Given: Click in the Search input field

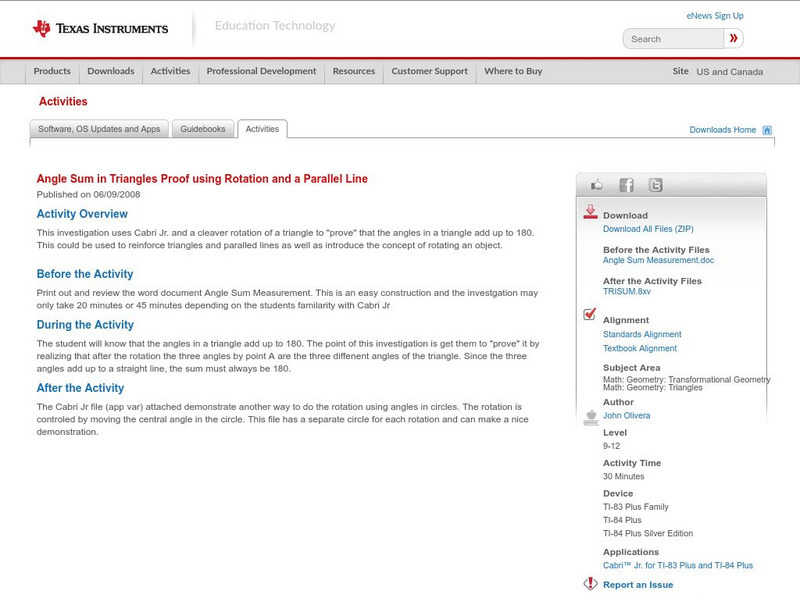Looking at the screenshot, I should click(673, 39).
